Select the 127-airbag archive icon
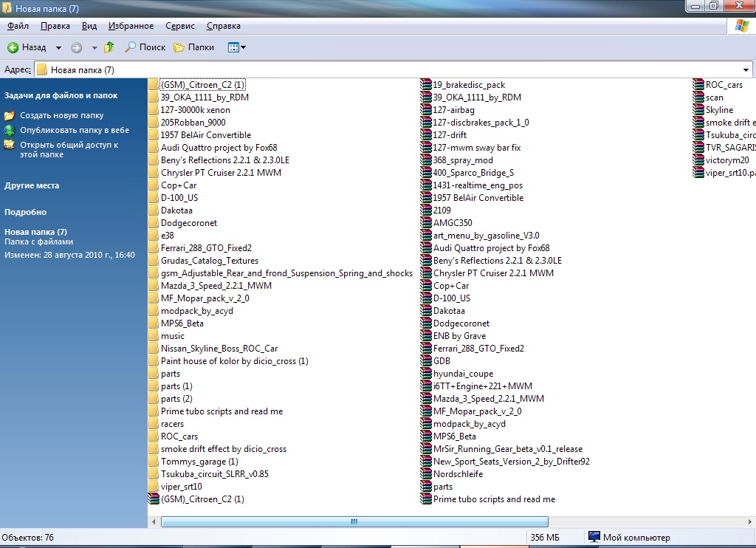The width and height of the screenshot is (756, 548). pos(426,110)
